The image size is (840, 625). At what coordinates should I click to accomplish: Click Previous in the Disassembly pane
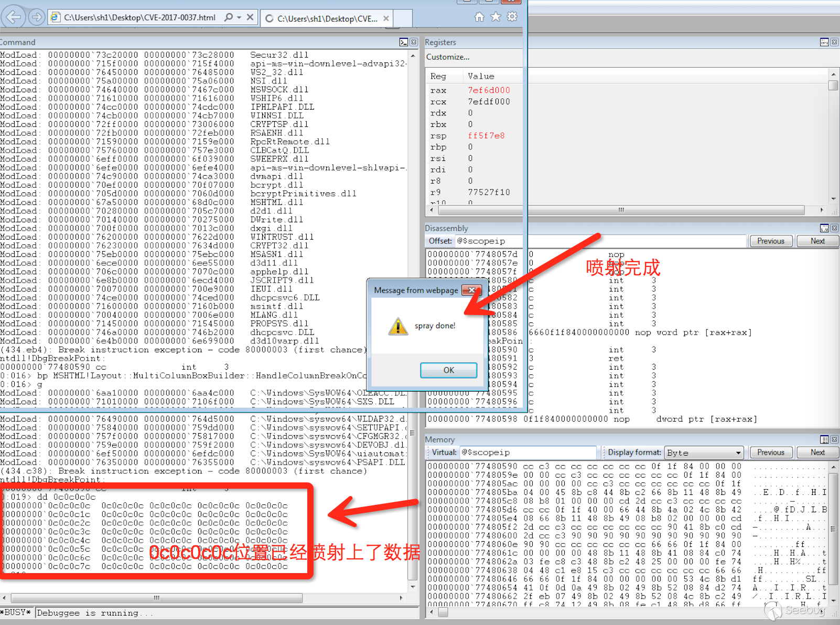pos(771,241)
